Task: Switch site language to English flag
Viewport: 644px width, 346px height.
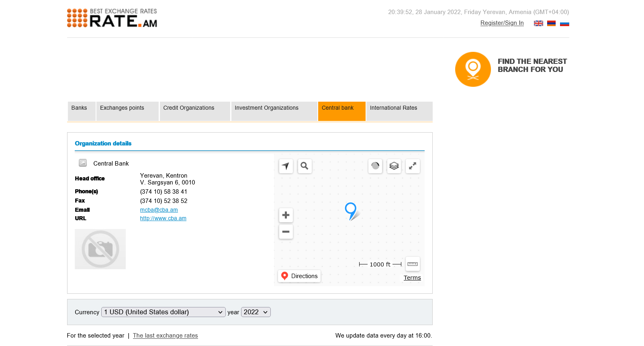Action: pyautogui.click(x=538, y=23)
